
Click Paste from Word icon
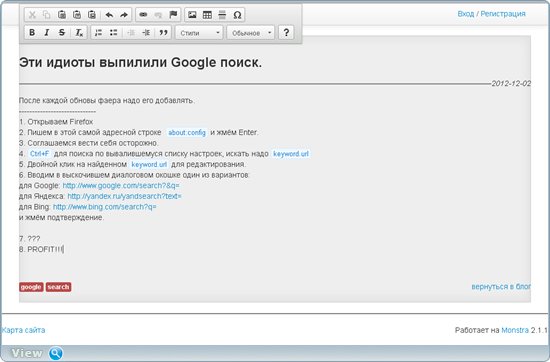(x=92, y=15)
